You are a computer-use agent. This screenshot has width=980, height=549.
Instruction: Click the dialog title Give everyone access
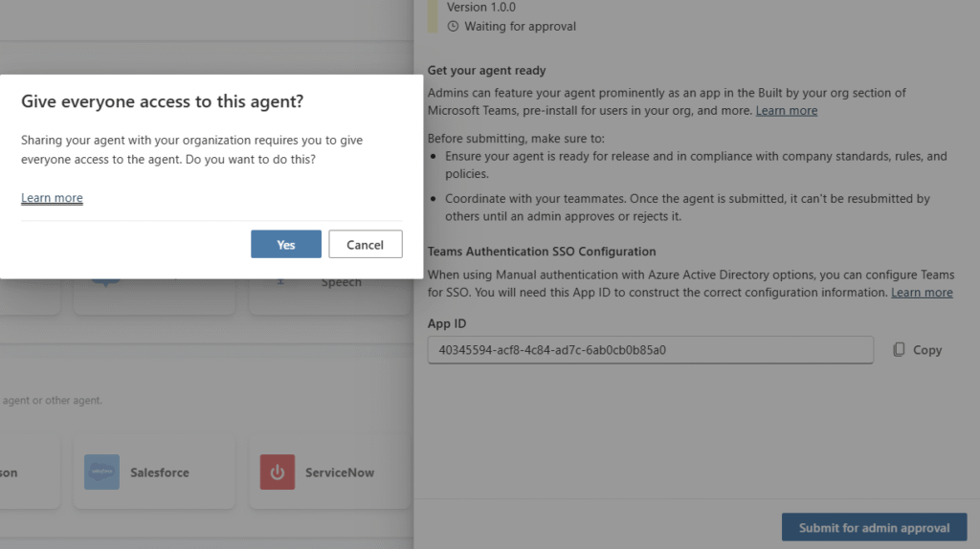coord(162,101)
